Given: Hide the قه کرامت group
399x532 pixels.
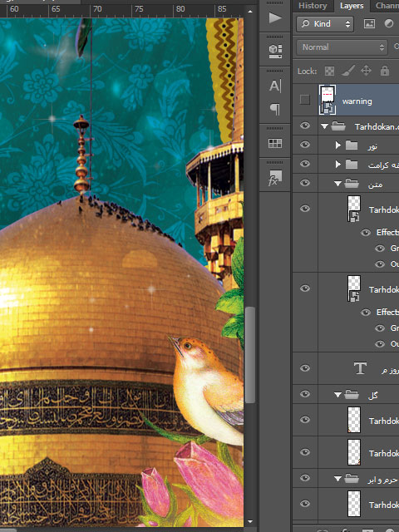Looking at the screenshot, I should (x=305, y=164).
